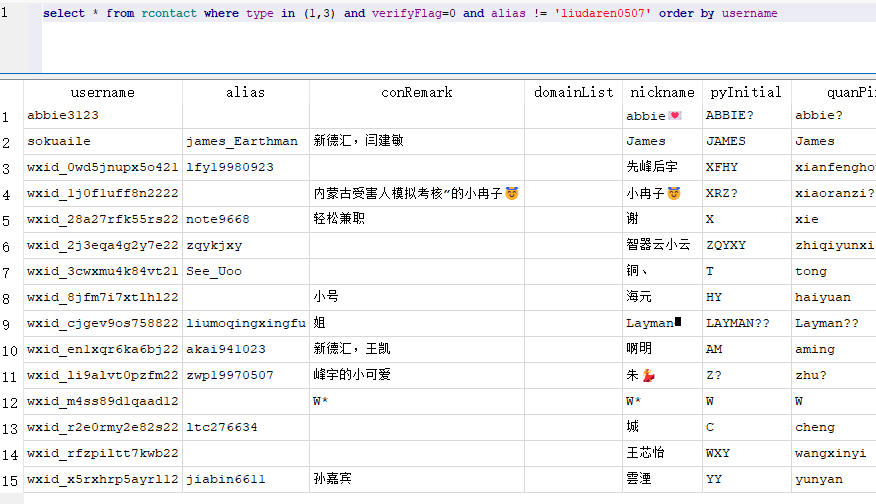Click pyInitial cell LAYMAN??
The height and width of the screenshot is (504, 876).
click(746, 323)
